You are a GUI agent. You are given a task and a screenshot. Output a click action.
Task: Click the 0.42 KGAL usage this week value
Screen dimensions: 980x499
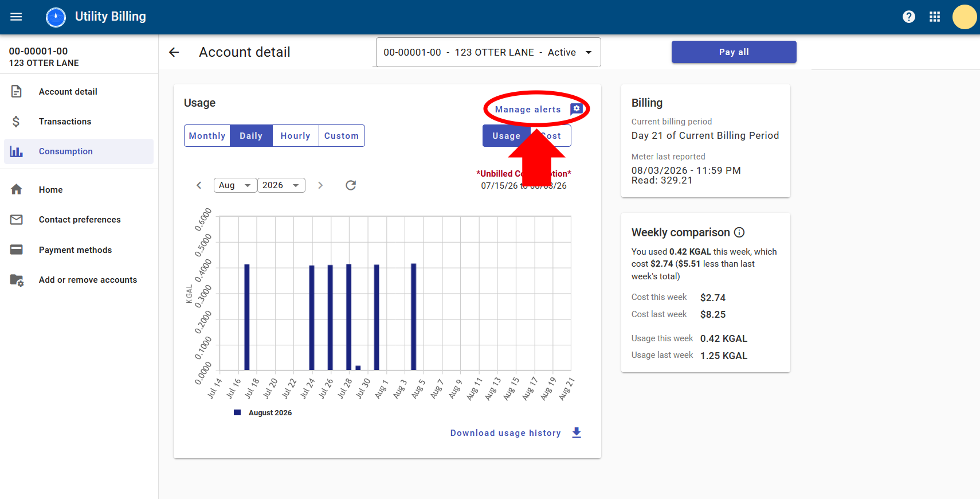click(x=724, y=338)
